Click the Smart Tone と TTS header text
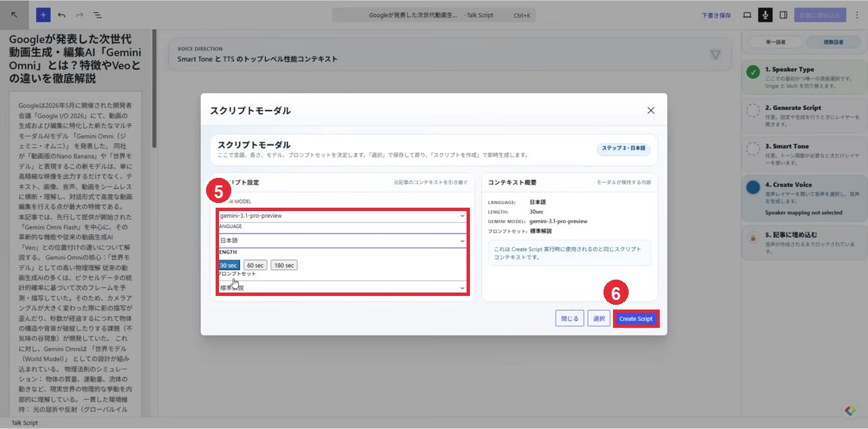The image size is (868, 429). (257, 59)
